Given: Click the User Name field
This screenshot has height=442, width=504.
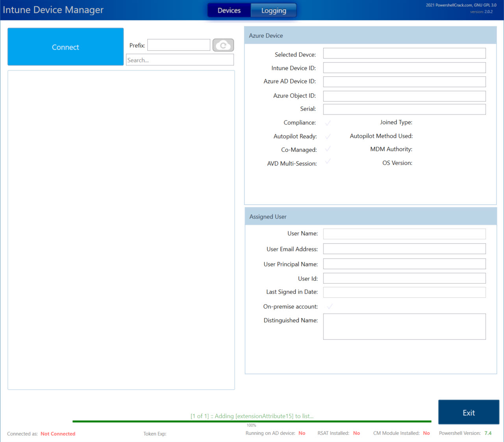Looking at the screenshot, I should click(x=404, y=234).
